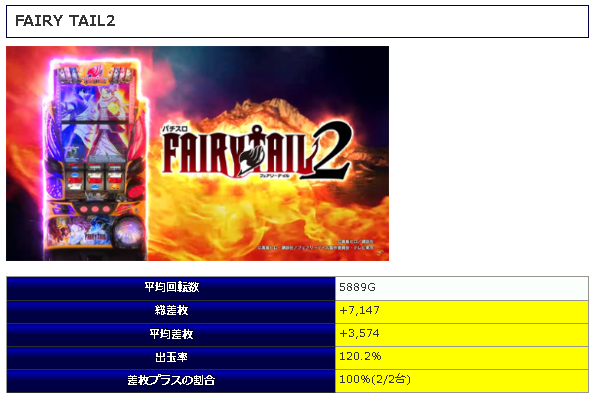
Task: Select the 平均回転数 header cell
Action: tap(171, 289)
